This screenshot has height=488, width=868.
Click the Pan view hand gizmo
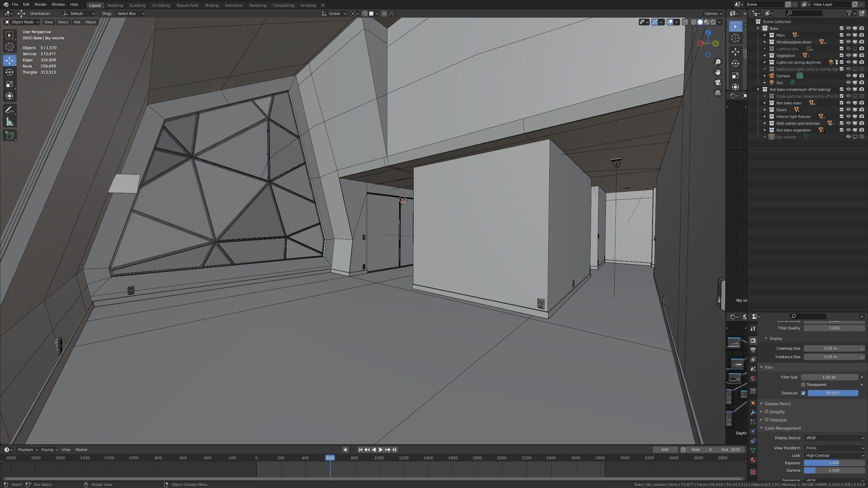click(x=717, y=72)
